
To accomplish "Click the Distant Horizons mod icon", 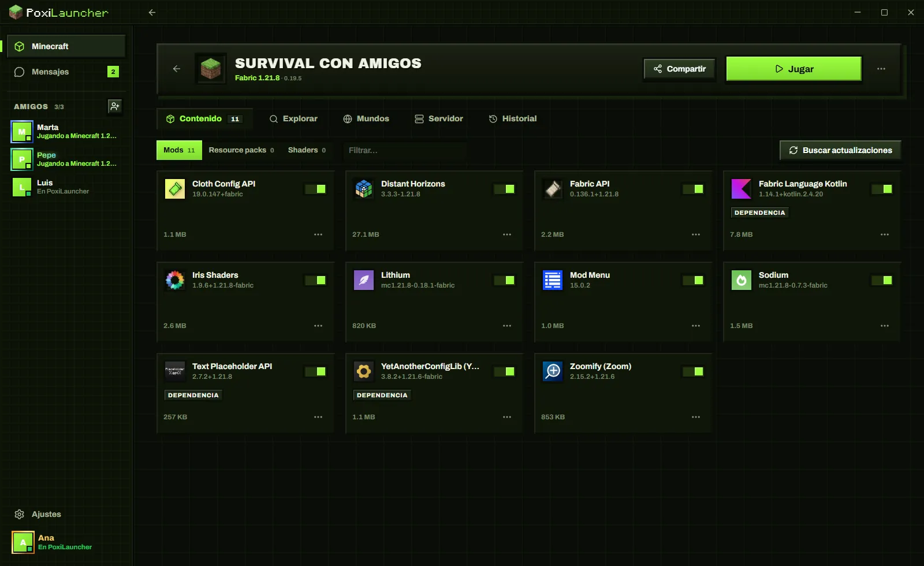I will click(364, 189).
